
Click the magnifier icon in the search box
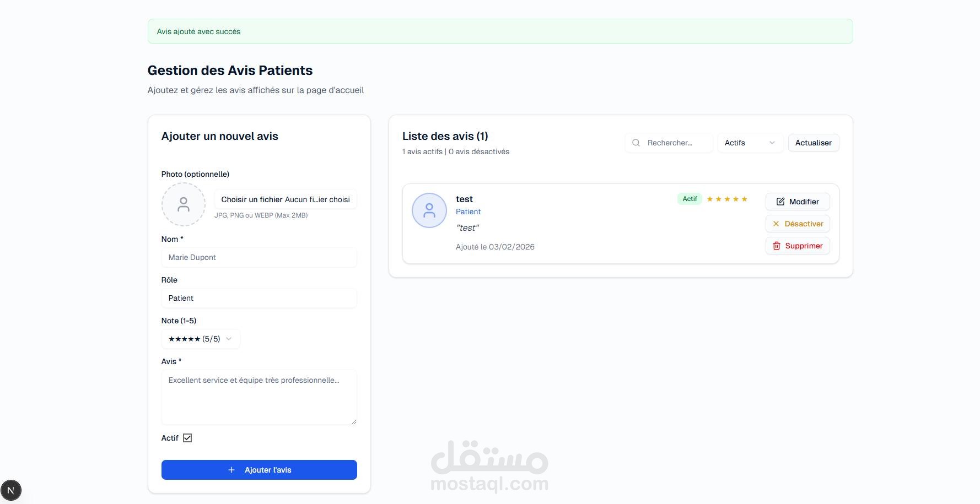636,143
